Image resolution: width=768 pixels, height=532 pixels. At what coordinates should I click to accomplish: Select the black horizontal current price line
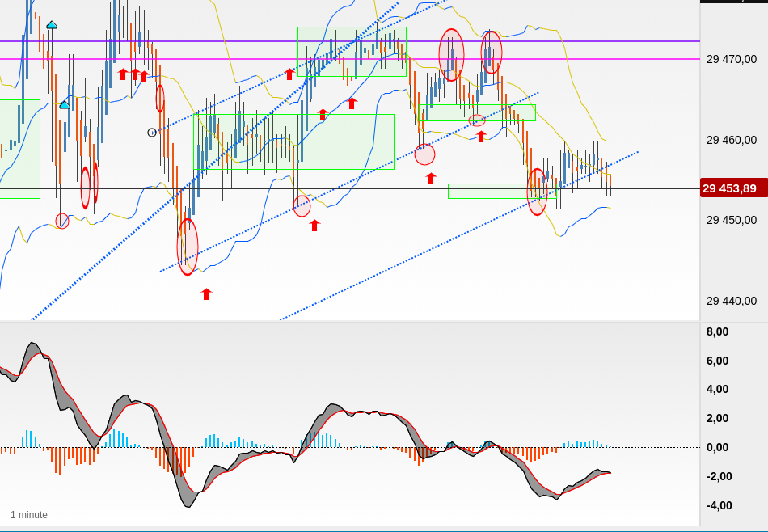(x=350, y=188)
